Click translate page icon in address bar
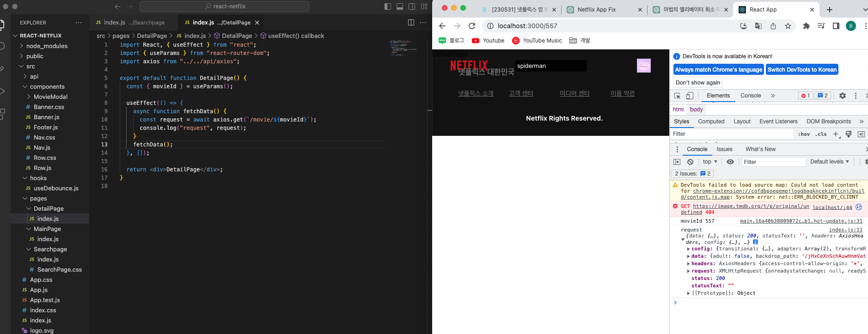Image resolution: width=868 pixels, height=334 pixels. coord(758,26)
